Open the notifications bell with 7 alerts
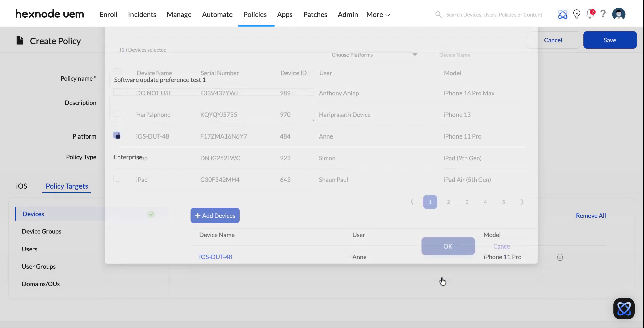Image resolution: width=644 pixels, height=328 pixels. (590, 14)
